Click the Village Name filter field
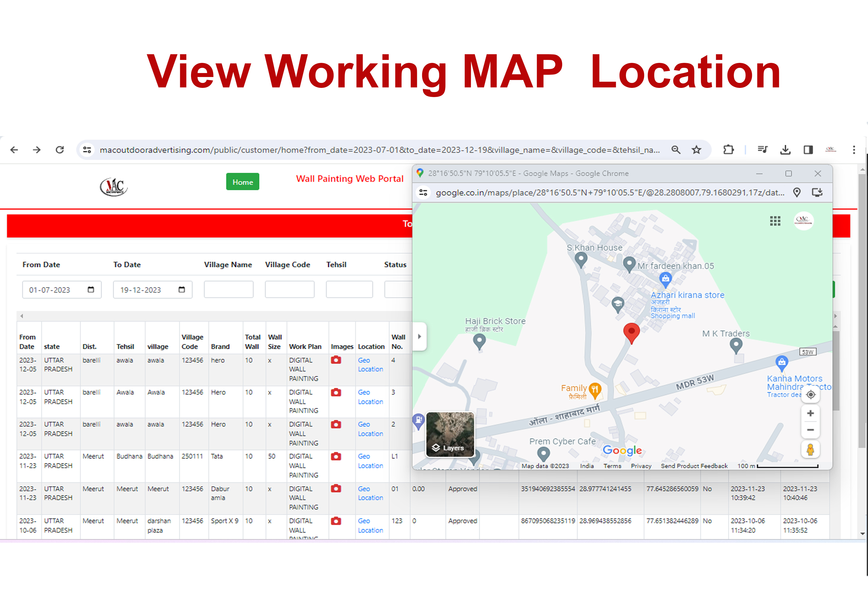Image resolution: width=868 pixels, height=614 pixels. tap(229, 289)
